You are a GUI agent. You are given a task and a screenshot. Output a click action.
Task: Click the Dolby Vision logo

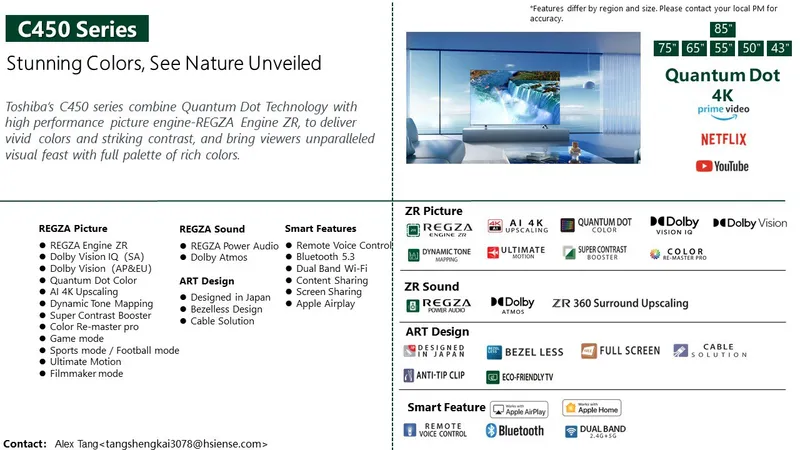tap(750, 223)
